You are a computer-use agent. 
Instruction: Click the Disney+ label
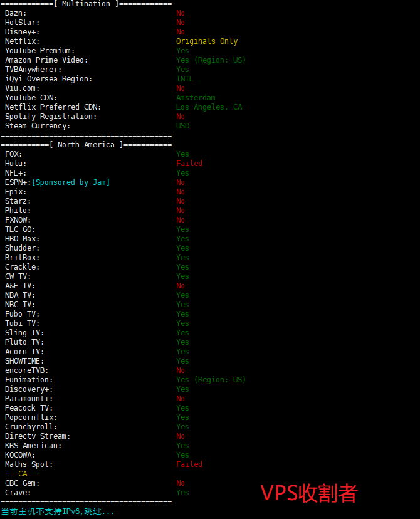coord(22,32)
